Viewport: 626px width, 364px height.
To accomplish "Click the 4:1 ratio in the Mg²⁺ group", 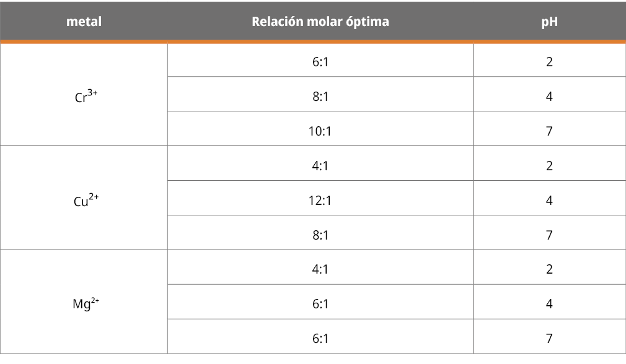I will pyautogui.click(x=320, y=269).
